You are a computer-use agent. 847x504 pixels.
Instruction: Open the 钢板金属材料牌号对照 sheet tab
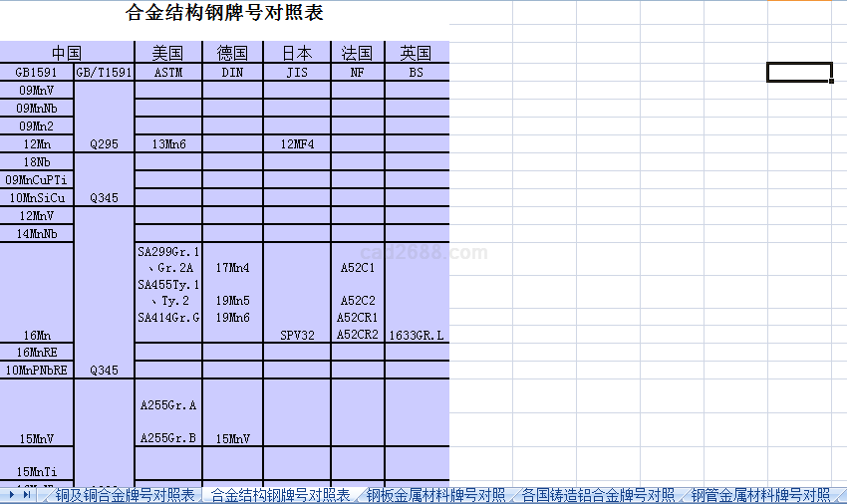[x=434, y=495]
